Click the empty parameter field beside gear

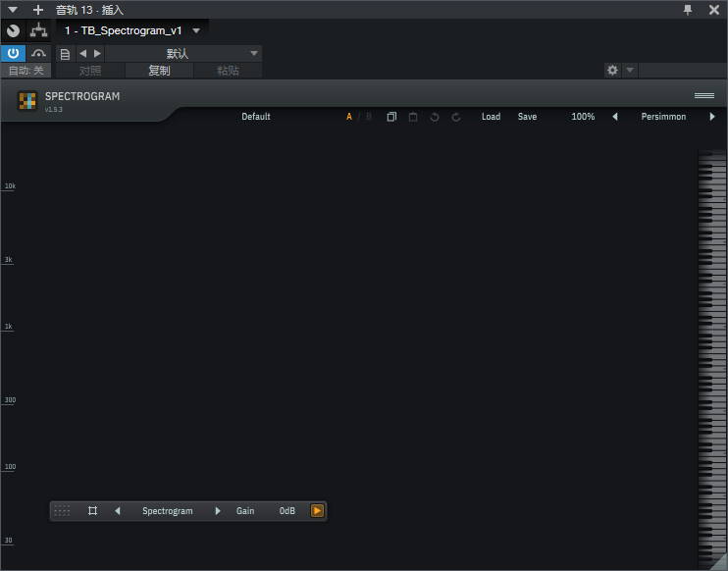click(x=683, y=70)
